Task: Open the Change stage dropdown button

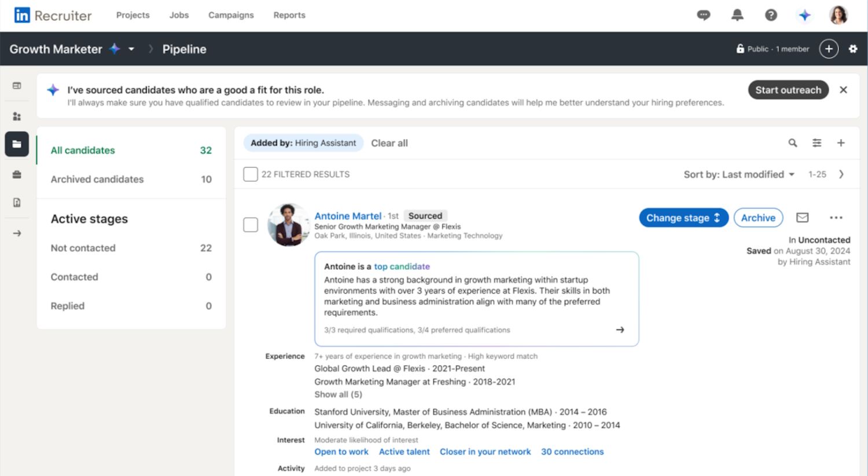Action: tap(683, 218)
